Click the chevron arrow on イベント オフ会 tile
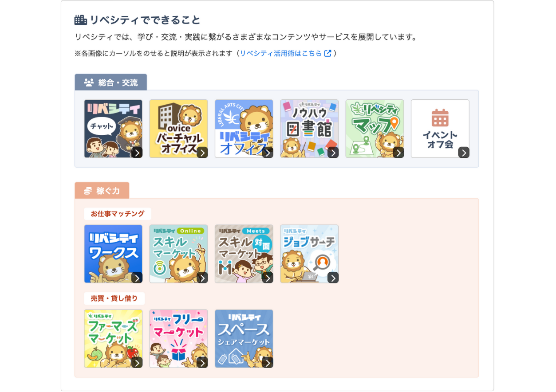Viewport: 556px width, 392px height. tap(464, 153)
